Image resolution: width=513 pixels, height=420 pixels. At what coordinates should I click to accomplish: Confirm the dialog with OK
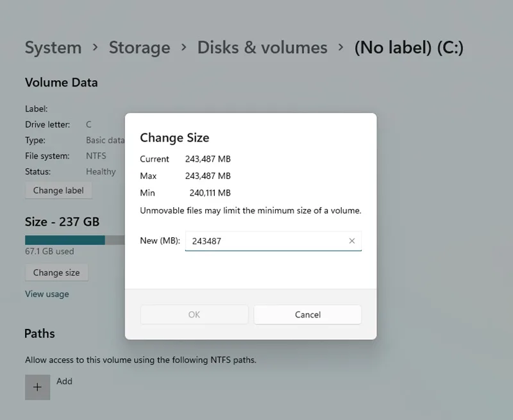coord(194,315)
